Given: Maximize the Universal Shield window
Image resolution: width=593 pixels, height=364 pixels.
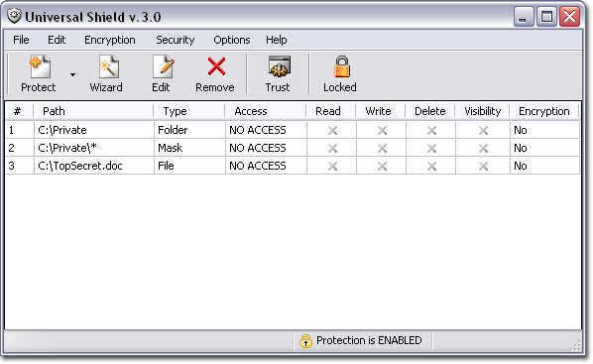Looking at the screenshot, I should point(546,17).
